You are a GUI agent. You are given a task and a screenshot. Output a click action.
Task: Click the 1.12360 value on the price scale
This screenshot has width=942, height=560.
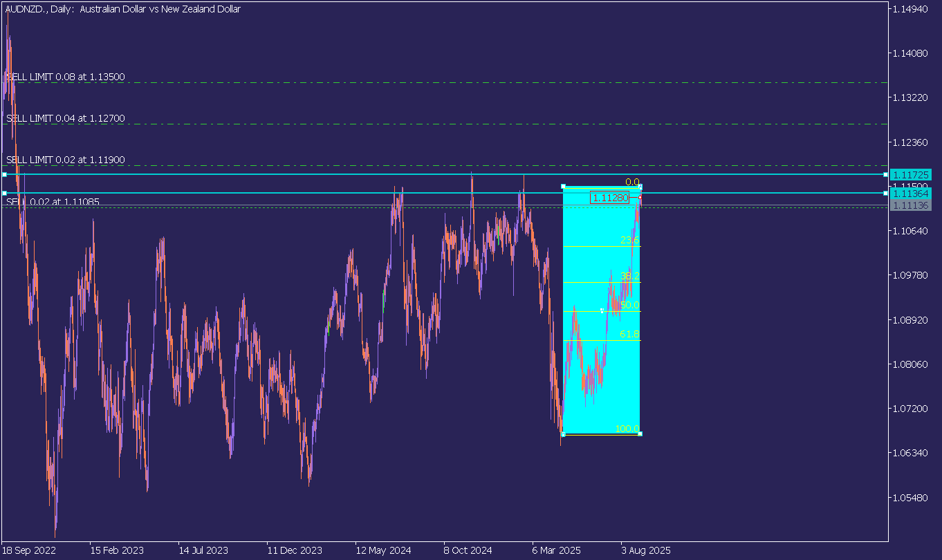[x=909, y=142]
